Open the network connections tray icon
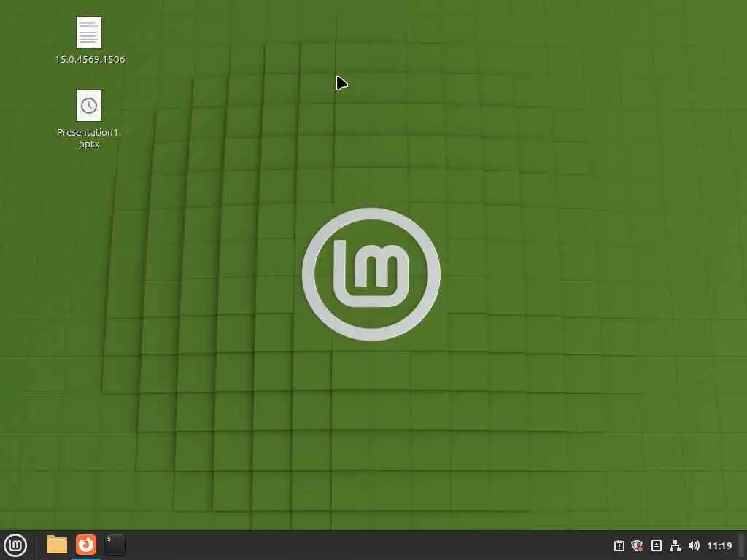 [x=675, y=545]
